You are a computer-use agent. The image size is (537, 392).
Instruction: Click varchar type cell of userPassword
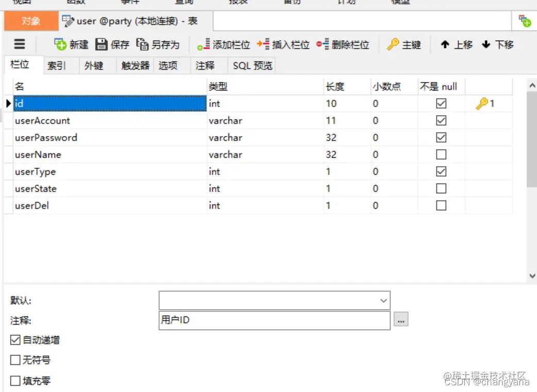(265, 138)
